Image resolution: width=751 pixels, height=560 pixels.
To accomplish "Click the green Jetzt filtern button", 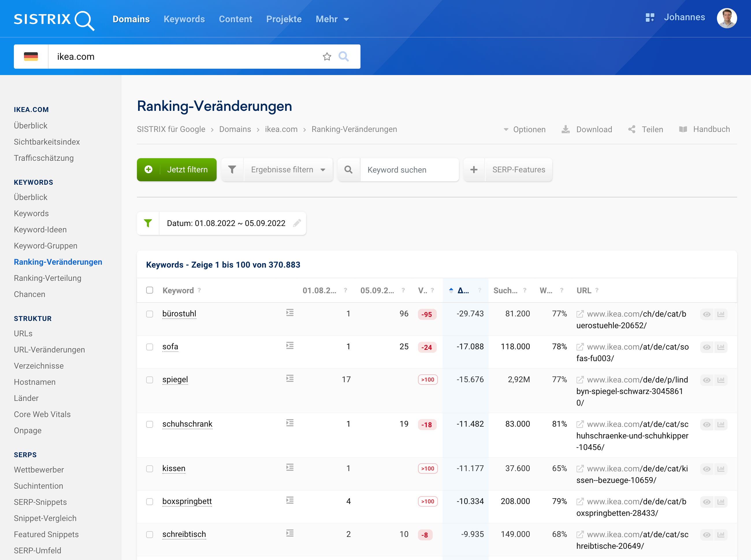I will pyautogui.click(x=177, y=169).
